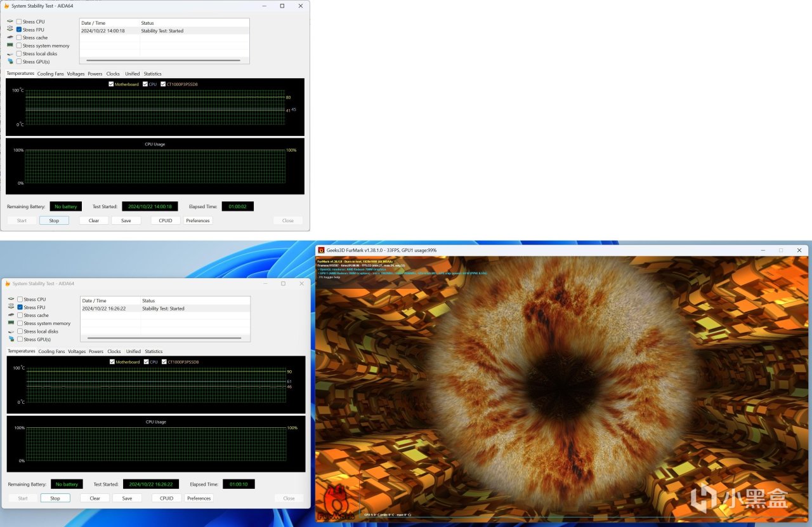The image size is (812, 527).
Task: Click the Elapsed Time value 01:00:02
Action: pyautogui.click(x=238, y=206)
